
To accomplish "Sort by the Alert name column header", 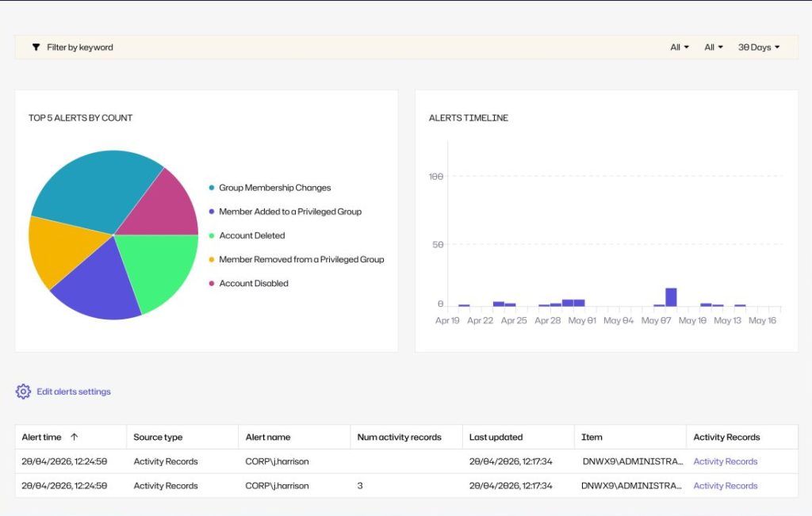I will point(268,437).
